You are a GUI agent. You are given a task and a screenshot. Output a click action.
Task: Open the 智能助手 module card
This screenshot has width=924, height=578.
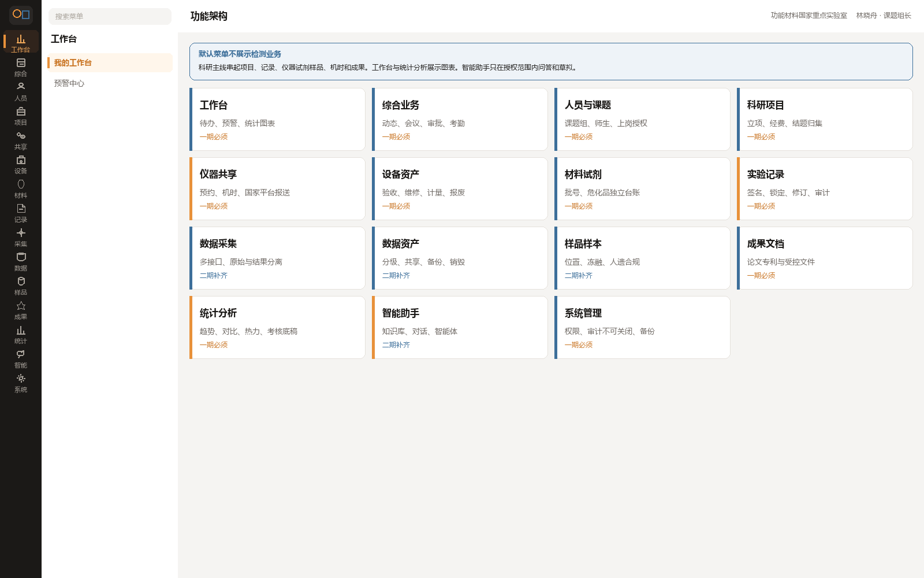point(460,328)
